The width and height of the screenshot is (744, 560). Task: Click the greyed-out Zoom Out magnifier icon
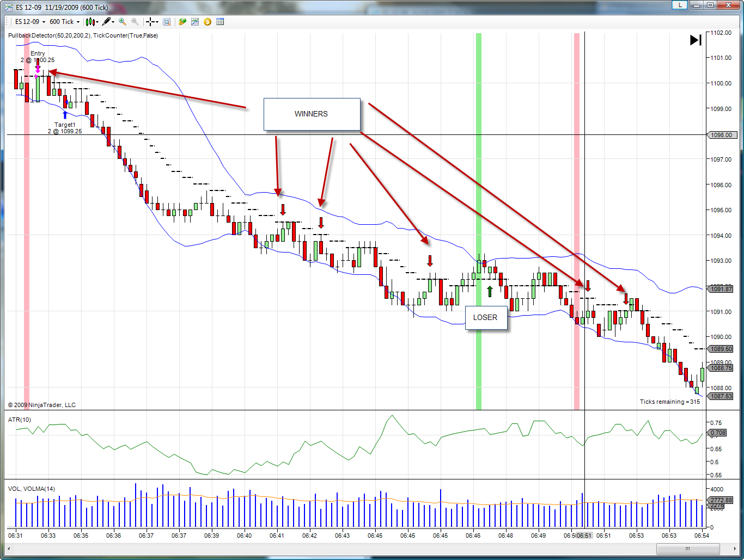pyautogui.click(x=135, y=22)
